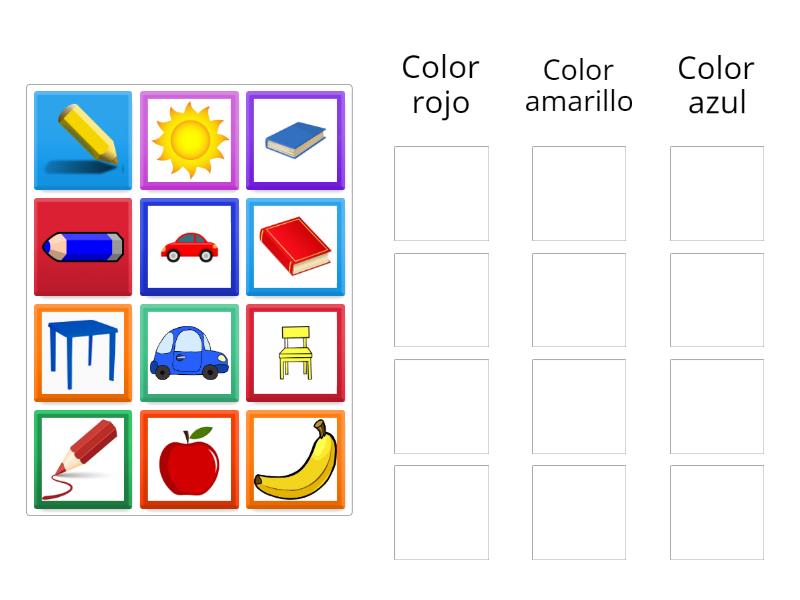800x600 pixels.
Task: Click the yellow sun image
Action: coord(189,140)
